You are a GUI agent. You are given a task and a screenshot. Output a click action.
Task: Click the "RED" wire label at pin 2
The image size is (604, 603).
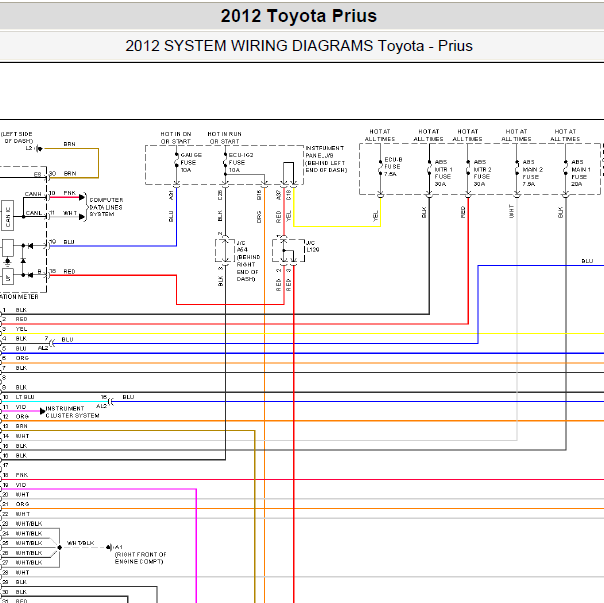click(x=22, y=319)
